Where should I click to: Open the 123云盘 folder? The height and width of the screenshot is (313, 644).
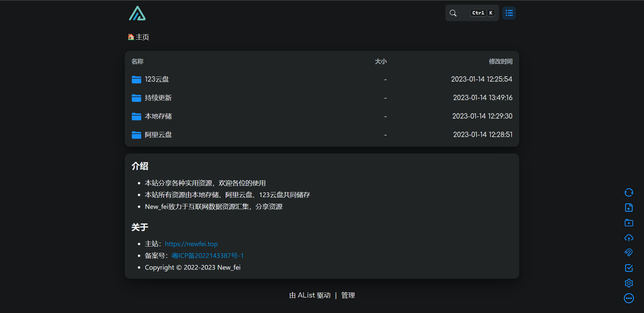[157, 79]
